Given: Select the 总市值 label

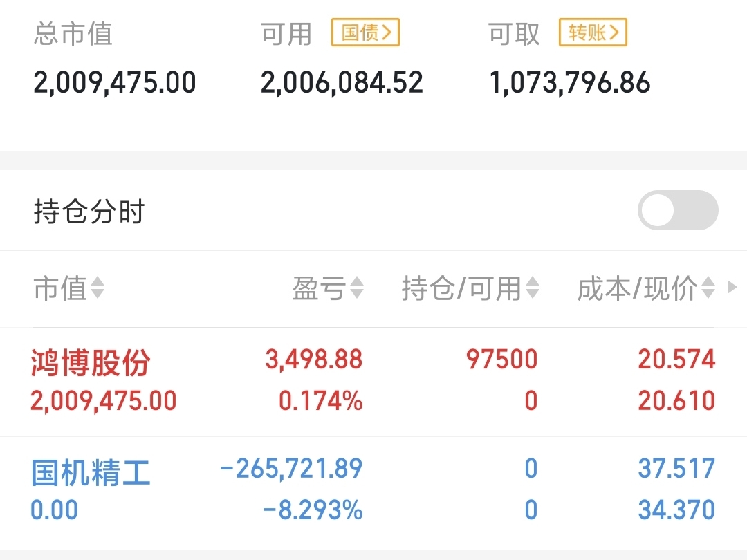Looking at the screenshot, I should pos(73,34).
